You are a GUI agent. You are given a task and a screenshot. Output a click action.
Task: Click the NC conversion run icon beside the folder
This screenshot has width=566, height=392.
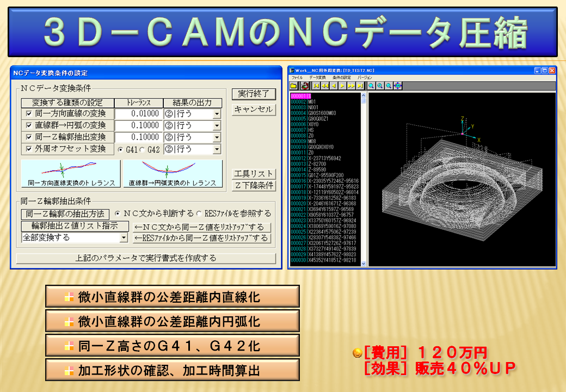pos(305,85)
